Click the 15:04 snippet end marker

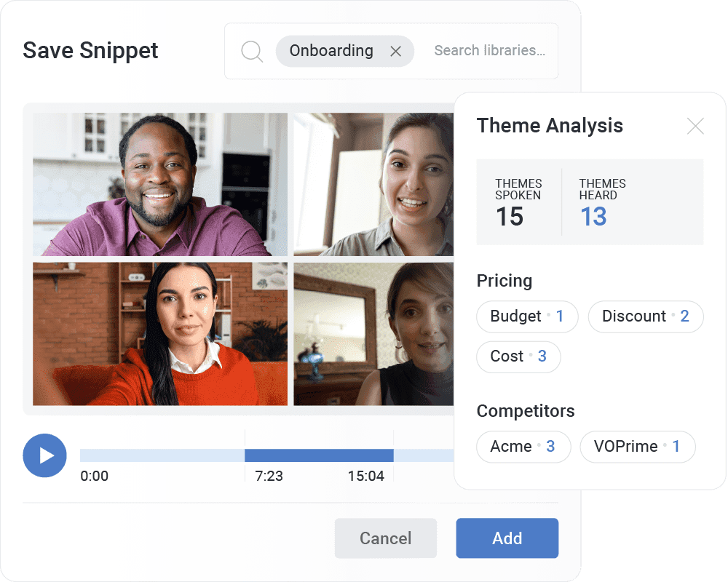click(x=393, y=455)
